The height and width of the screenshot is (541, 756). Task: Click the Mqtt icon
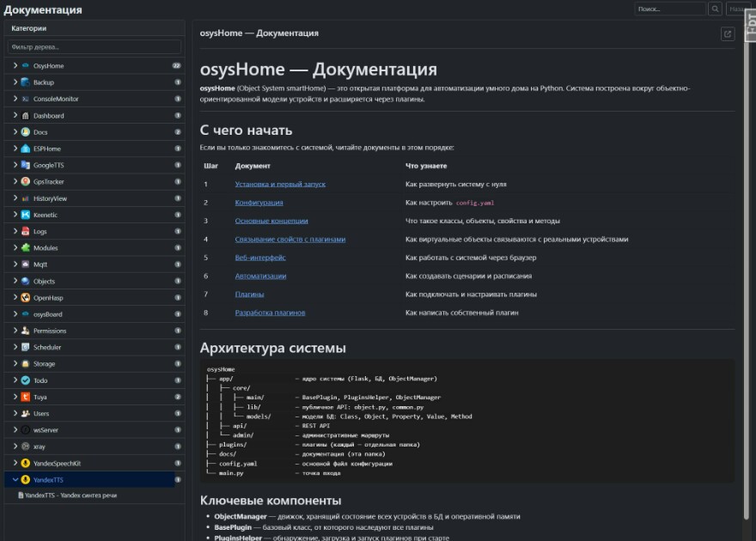tap(26, 264)
